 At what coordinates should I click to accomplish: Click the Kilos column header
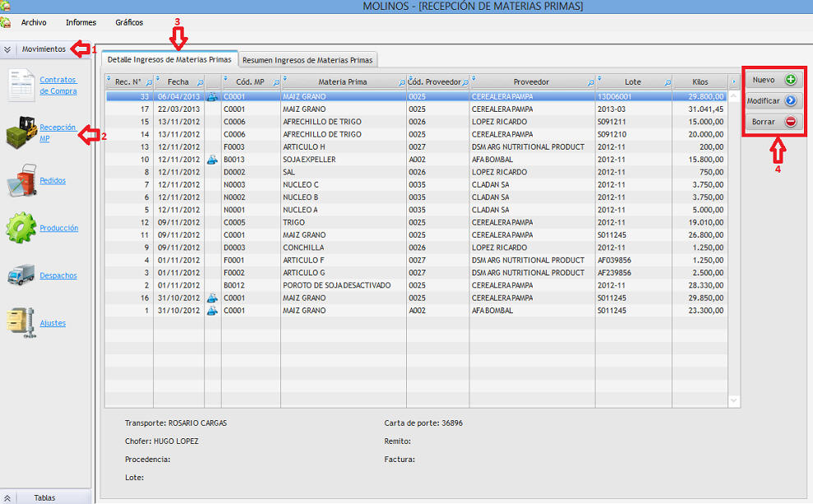point(700,82)
